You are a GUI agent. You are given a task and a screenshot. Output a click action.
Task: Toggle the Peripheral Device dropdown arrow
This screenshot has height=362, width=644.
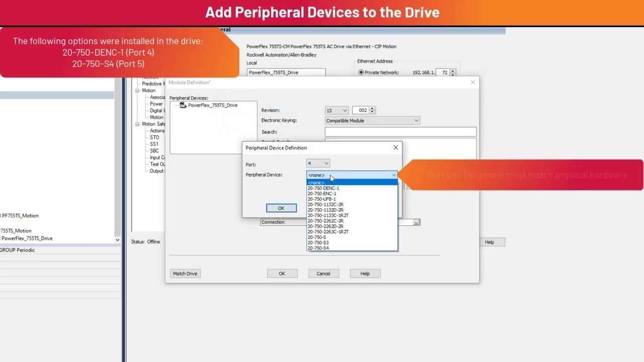click(393, 175)
